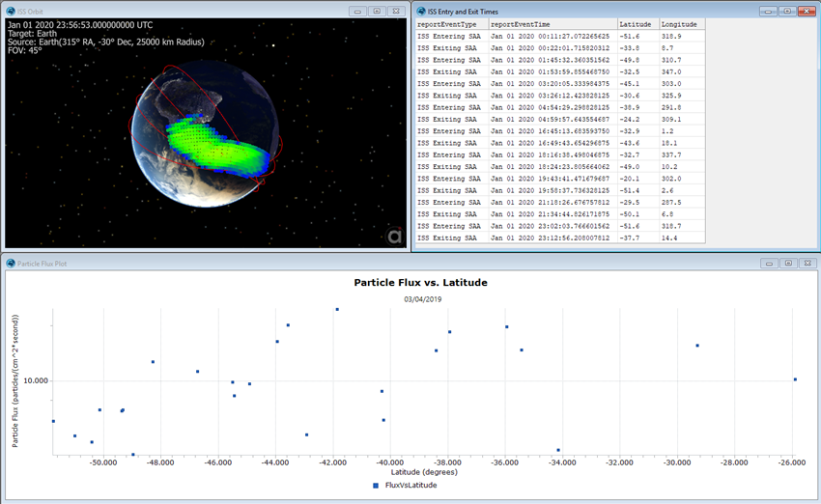Image resolution: width=821 pixels, height=504 pixels.
Task: Click the ISS Entry and Exit Times window icon
Action: tap(420, 11)
